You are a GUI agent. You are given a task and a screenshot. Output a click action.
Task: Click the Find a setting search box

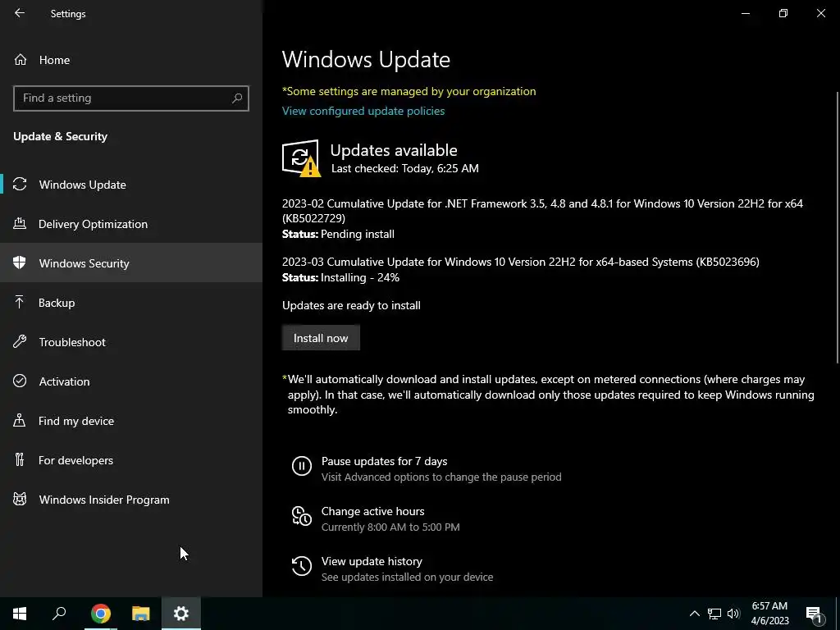[x=131, y=98]
